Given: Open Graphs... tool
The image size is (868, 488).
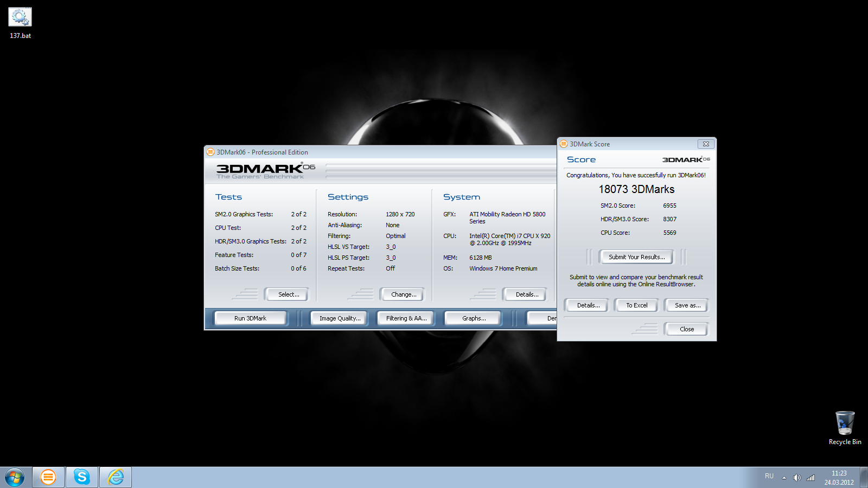Looking at the screenshot, I should (x=473, y=318).
